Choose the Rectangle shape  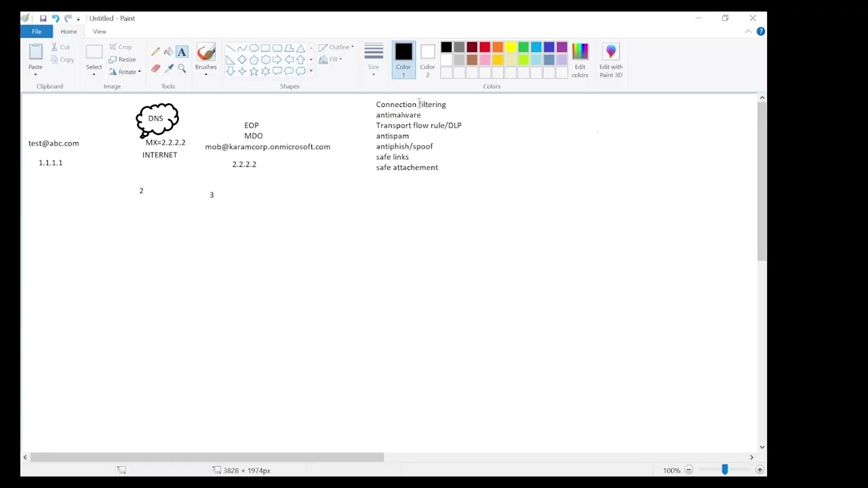(265, 48)
